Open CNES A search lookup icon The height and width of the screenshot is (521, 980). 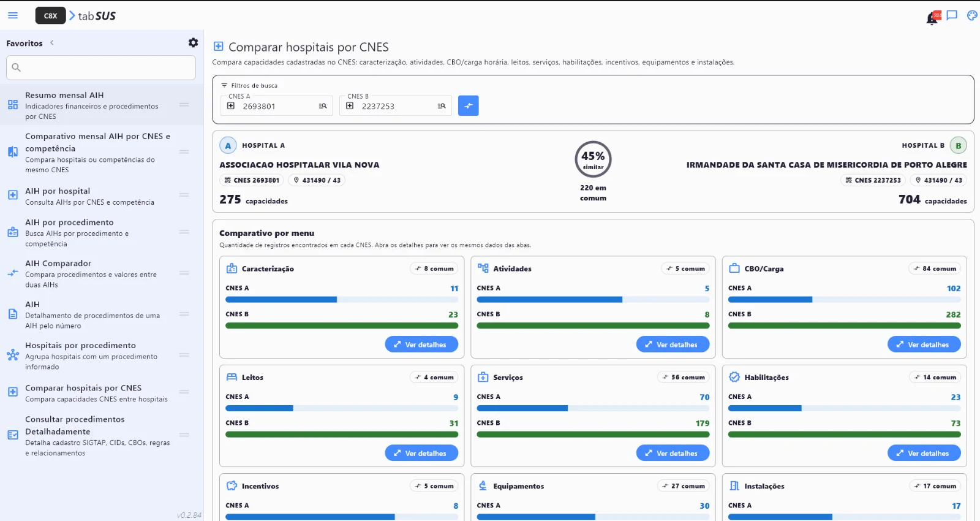pyautogui.click(x=323, y=106)
